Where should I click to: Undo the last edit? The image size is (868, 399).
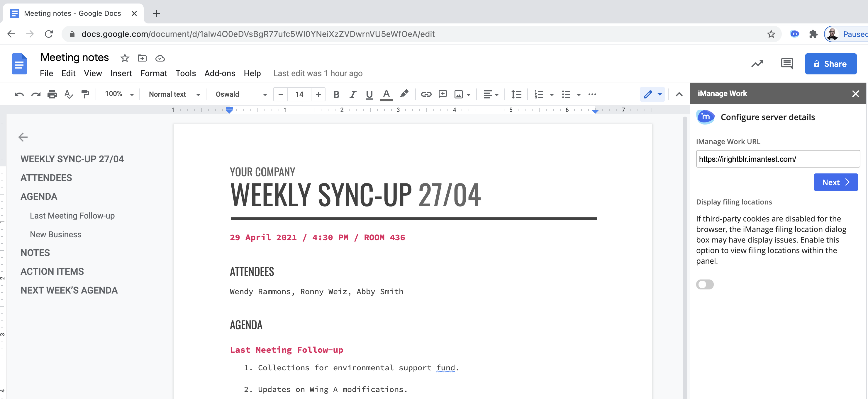point(19,94)
